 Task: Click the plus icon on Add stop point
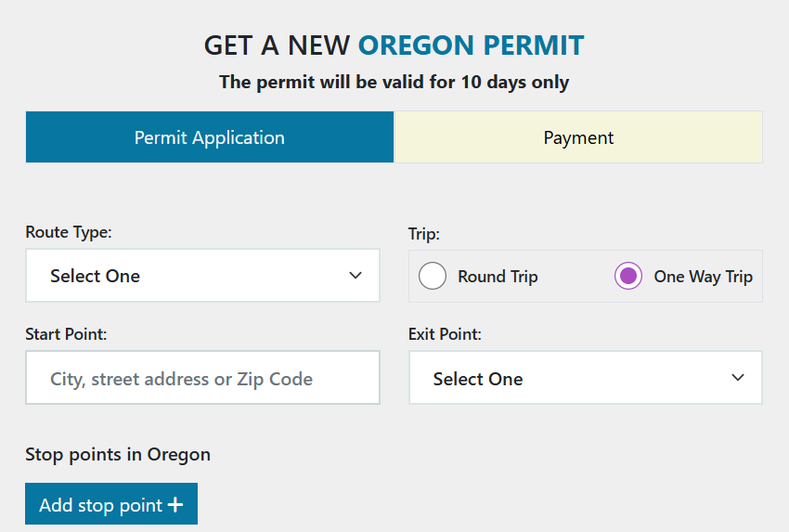[x=175, y=505]
